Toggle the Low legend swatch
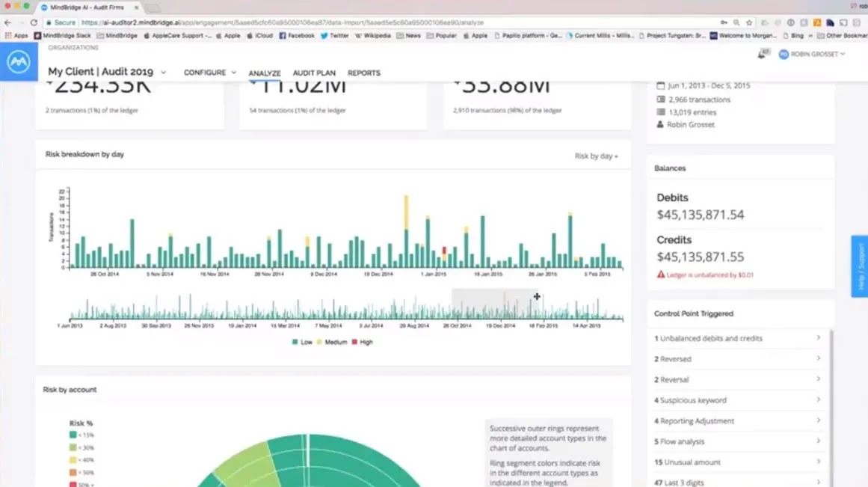 [x=295, y=343]
